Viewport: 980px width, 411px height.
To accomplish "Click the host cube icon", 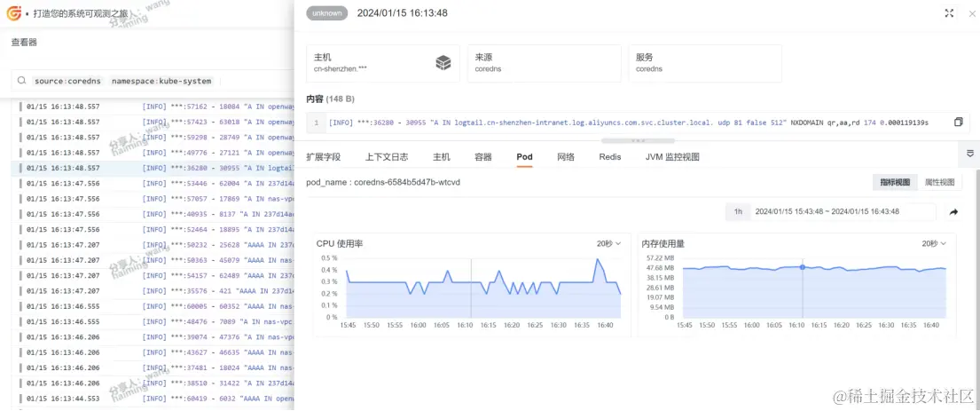I will tap(443, 62).
